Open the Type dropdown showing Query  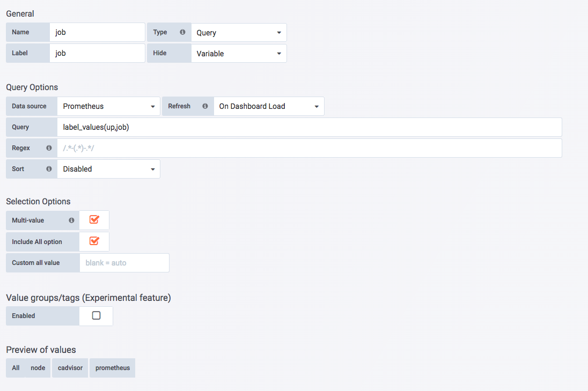click(x=239, y=33)
